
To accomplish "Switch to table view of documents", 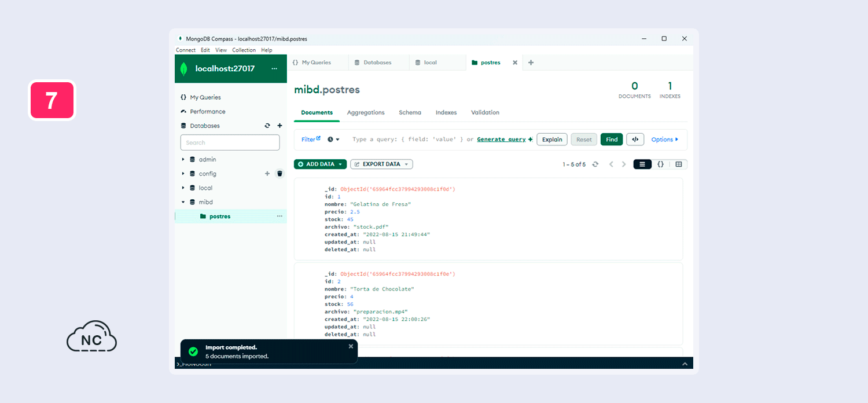I will 679,164.
